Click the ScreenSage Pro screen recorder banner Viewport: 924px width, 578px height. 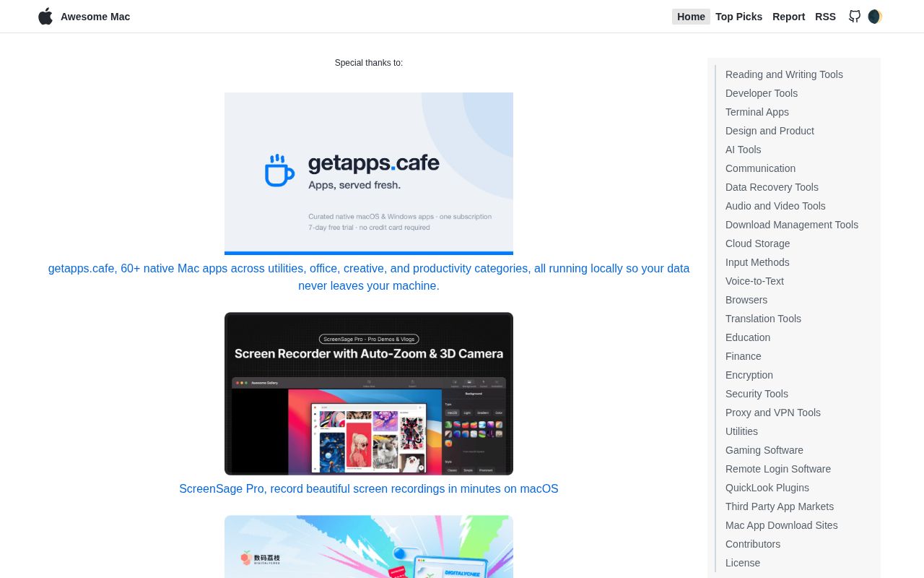click(369, 394)
